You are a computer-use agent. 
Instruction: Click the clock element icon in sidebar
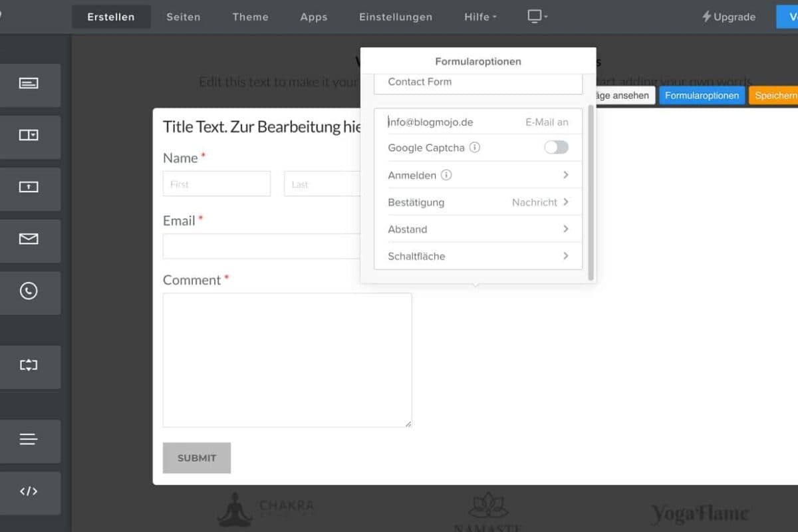click(30, 293)
